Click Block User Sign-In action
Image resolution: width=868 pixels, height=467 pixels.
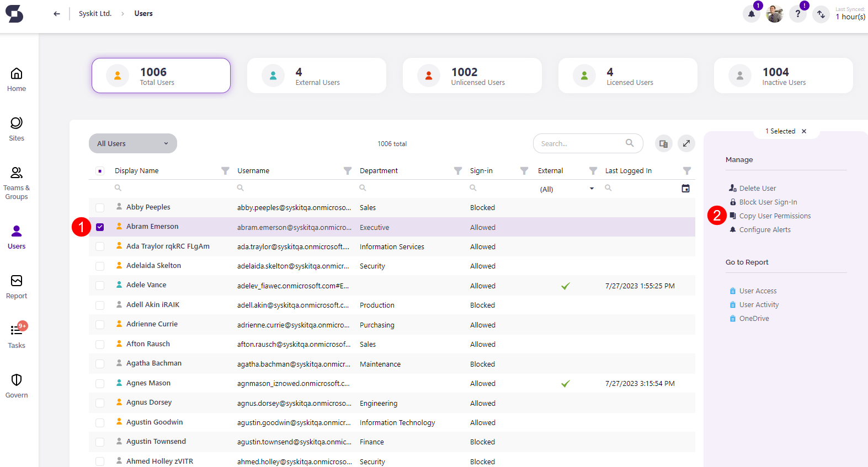763,202
